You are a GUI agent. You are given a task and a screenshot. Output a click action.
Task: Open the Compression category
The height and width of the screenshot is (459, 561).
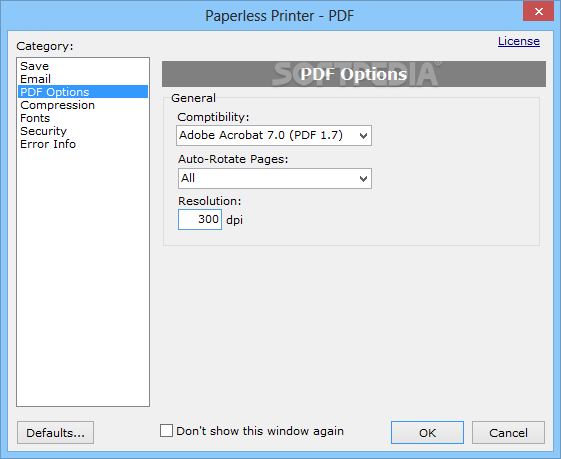[83, 105]
